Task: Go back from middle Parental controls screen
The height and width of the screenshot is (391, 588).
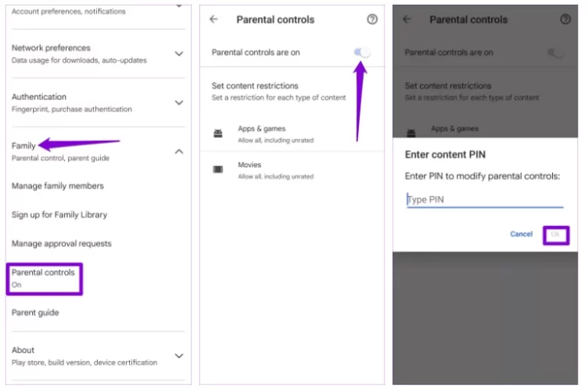Action: click(214, 20)
